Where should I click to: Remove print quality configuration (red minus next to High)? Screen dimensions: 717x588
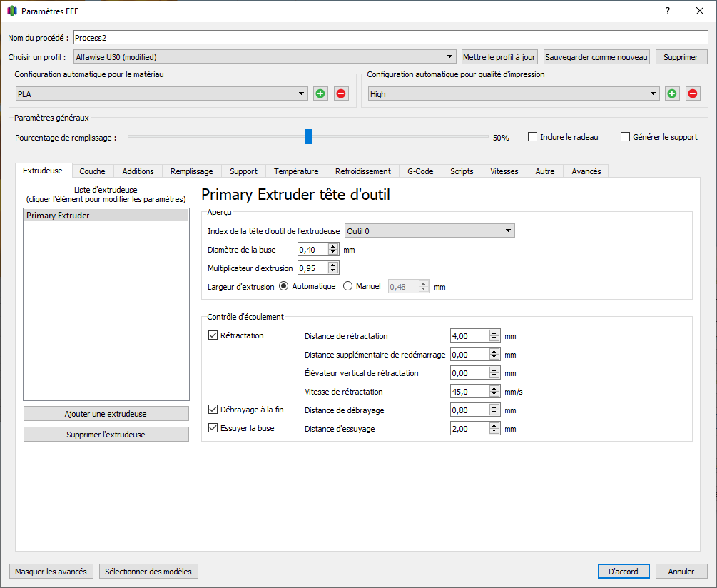[693, 93]
